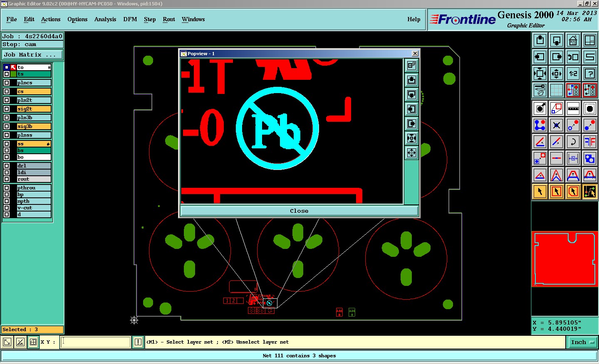Open the Edit menu
This screenshot has width=599, height=364.
(29, 19)
